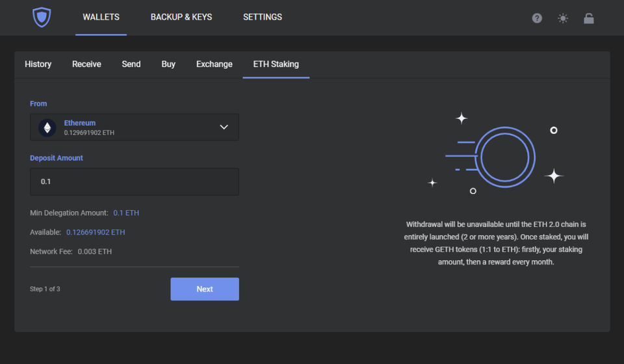Click the shield logo icon
624x364 pixels.
click(x=42, y=18)
